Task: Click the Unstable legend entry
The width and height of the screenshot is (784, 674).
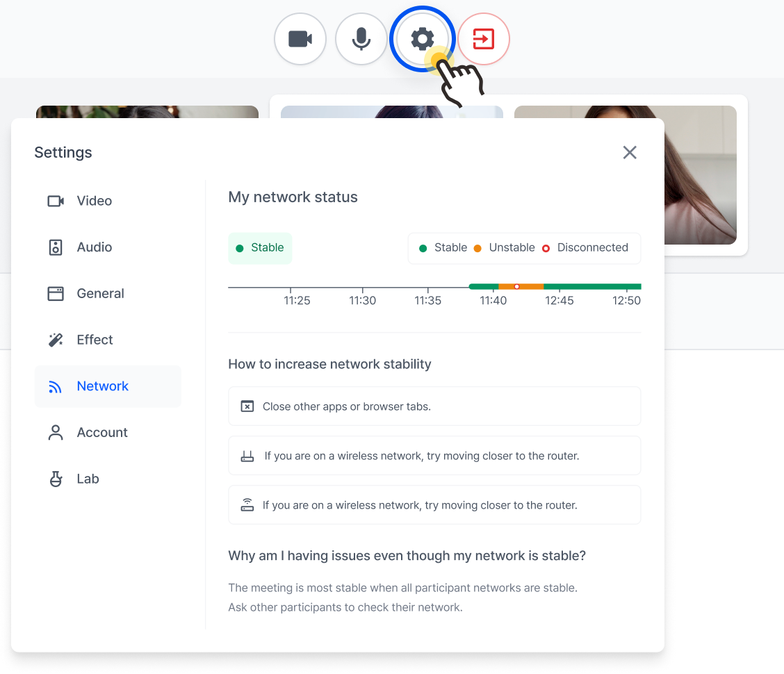Action: (504, 248)
